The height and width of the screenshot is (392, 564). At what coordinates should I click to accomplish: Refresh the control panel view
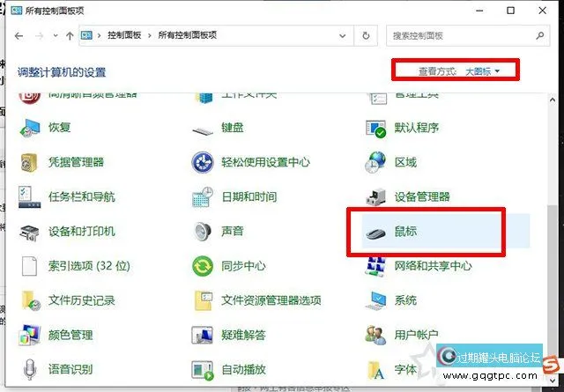tap(366, 35)
